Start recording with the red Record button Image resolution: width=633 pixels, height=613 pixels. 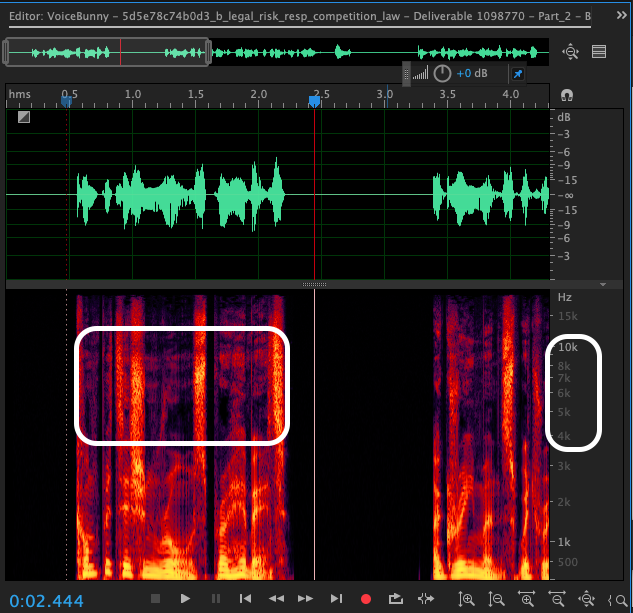click(366, 598)
